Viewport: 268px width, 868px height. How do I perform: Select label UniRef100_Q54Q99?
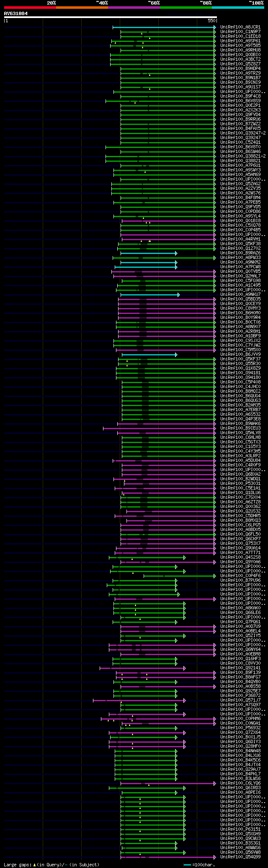pos(240,857)
